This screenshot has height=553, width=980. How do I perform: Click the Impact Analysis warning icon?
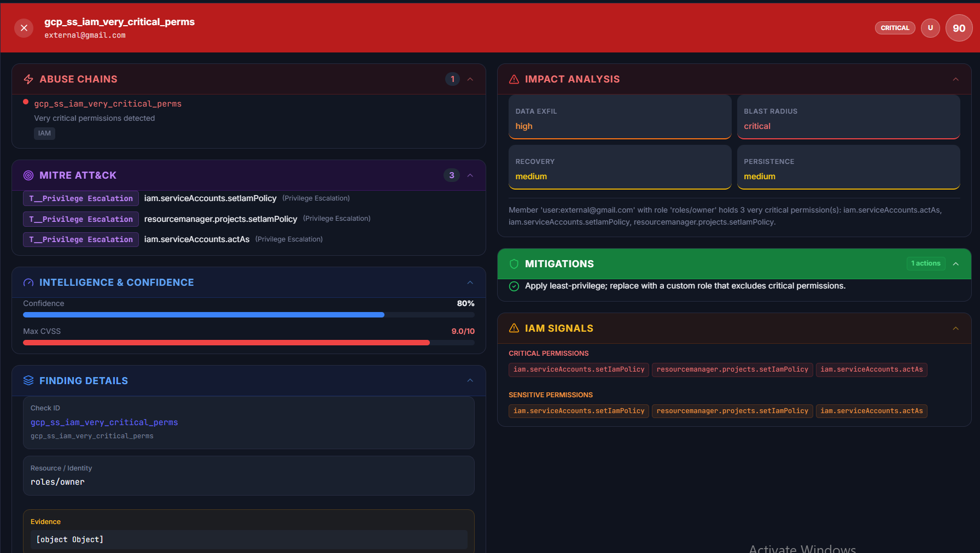pyautogui.click(x=514, y=79)
